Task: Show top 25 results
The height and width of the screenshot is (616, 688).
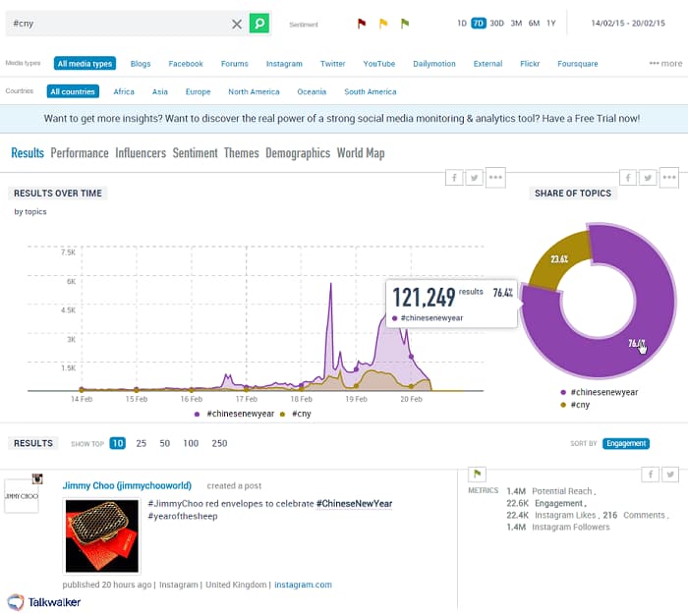Action: pyautogui.click(x=142, y=443)
